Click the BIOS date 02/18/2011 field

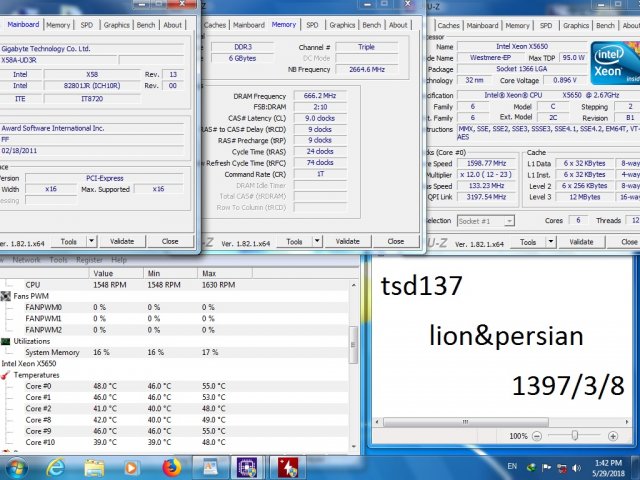92,151
